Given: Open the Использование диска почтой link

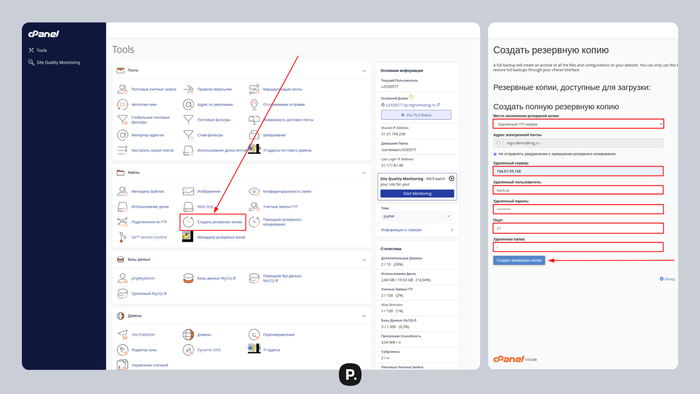Looking at the screenshot, I should [221, 150].
